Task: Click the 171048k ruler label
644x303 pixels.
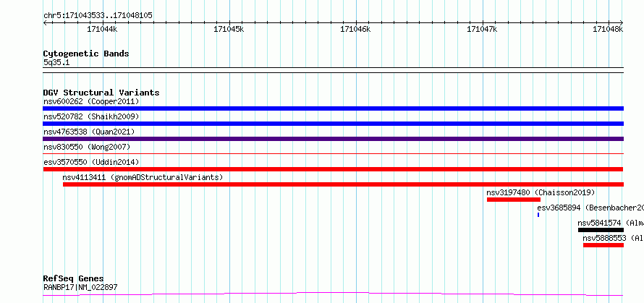Action: 608,29
